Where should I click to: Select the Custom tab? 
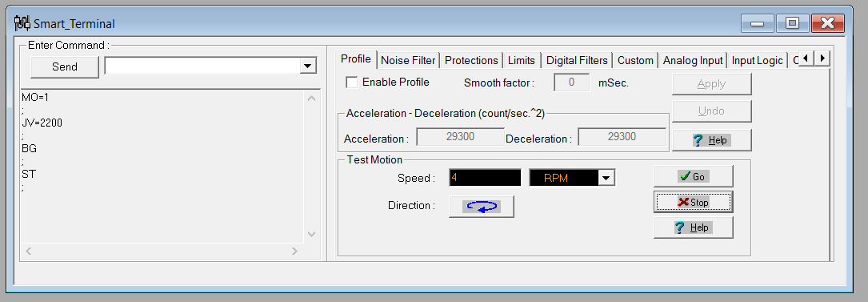[x=635, y=60]
